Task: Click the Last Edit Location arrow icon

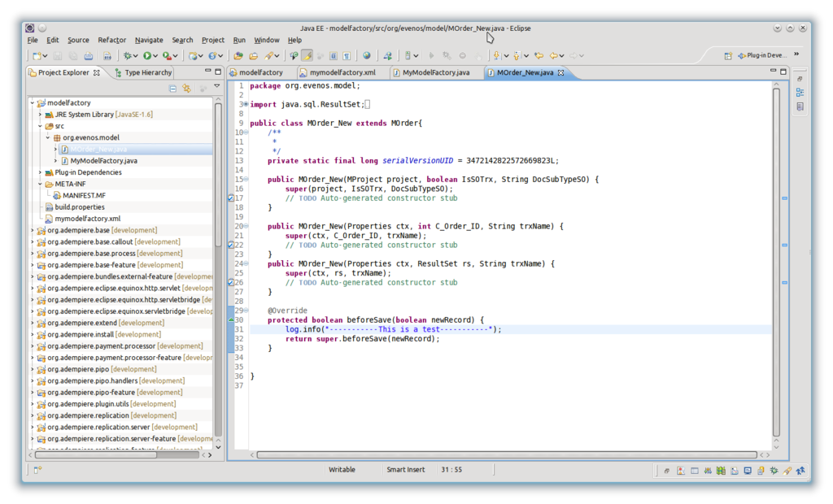Action: [538, 56]
